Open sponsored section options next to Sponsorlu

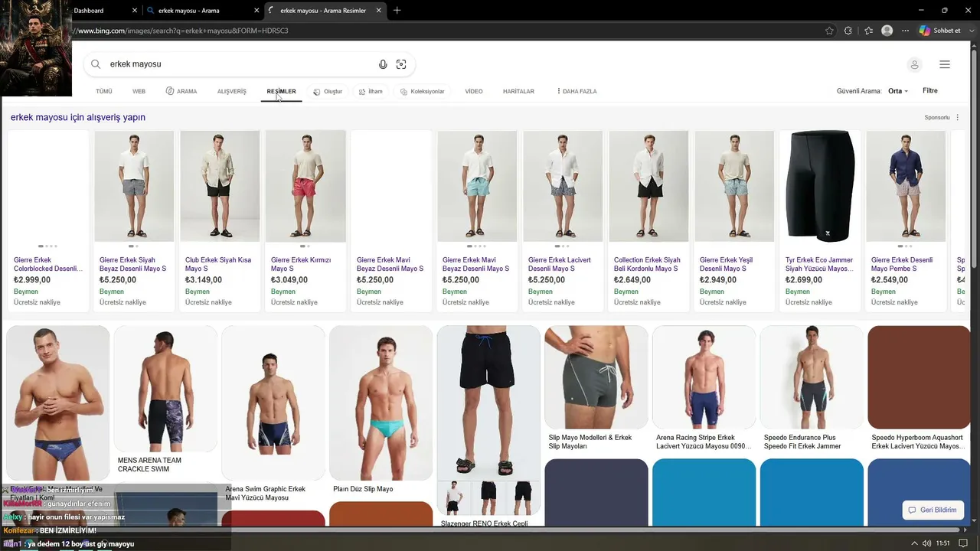(x=958, y=118)
